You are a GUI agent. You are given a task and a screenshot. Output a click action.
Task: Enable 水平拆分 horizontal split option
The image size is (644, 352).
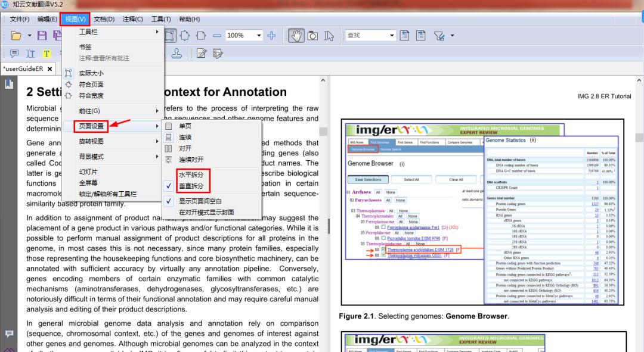(191, 175)
